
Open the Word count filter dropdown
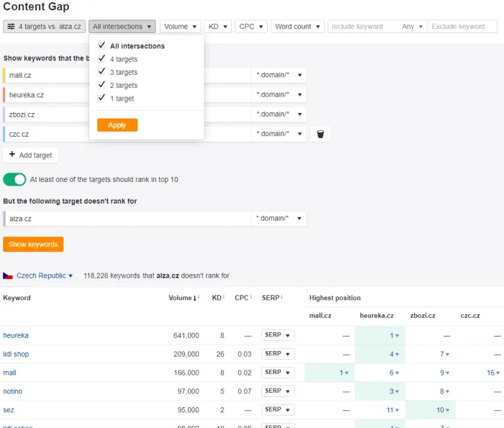pos(297,27)
